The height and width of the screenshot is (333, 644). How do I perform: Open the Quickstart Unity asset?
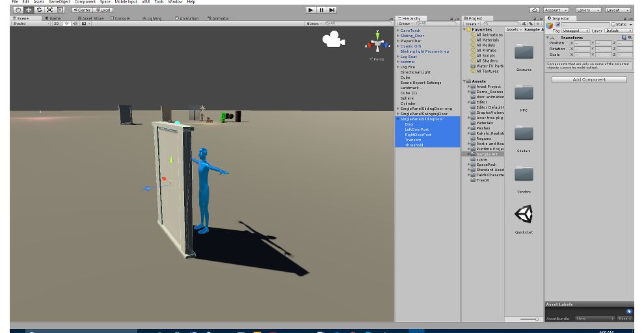click(x=524, y=214)
